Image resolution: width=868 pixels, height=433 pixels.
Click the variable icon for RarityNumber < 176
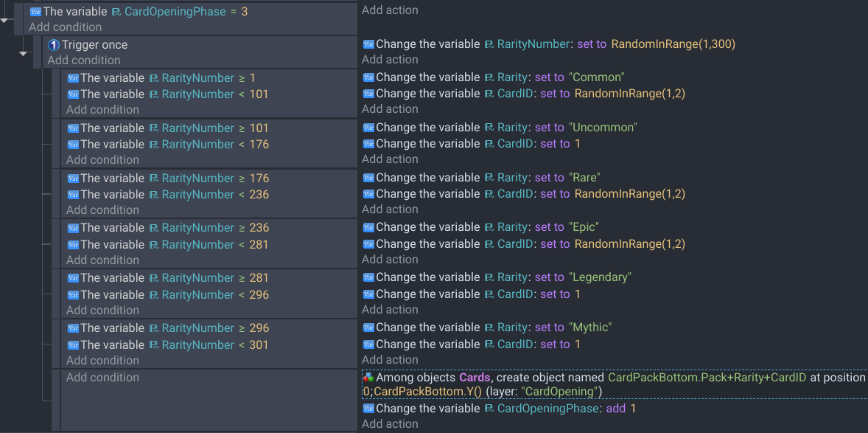[x=73, y=145]
